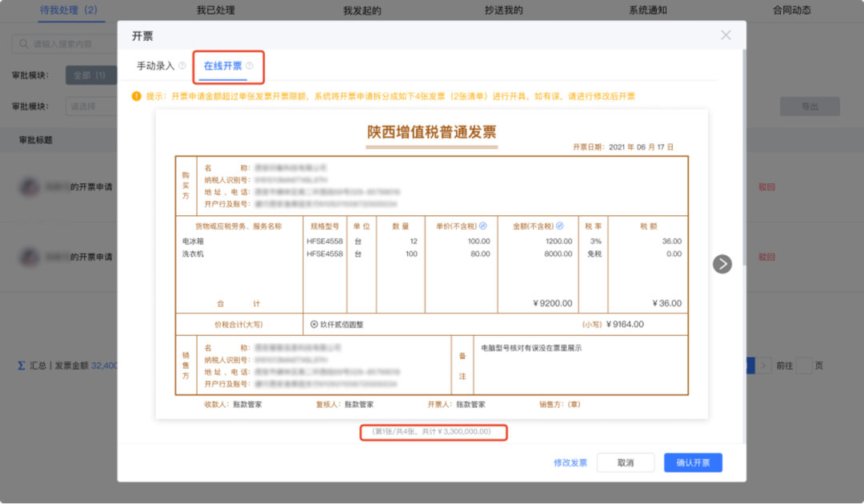Click the next invoice arrow button
This screenshot has height=504, width=864.
click(x=722, y=264)
